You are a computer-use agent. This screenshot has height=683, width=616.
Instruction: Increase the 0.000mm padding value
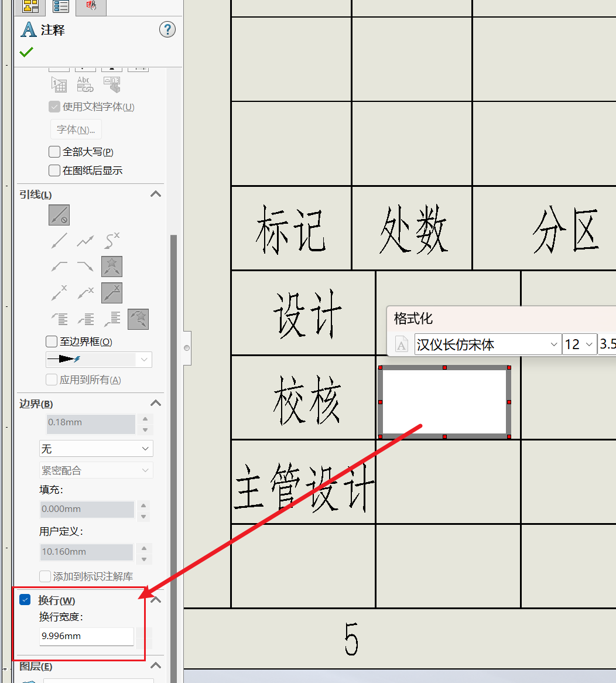143,506
